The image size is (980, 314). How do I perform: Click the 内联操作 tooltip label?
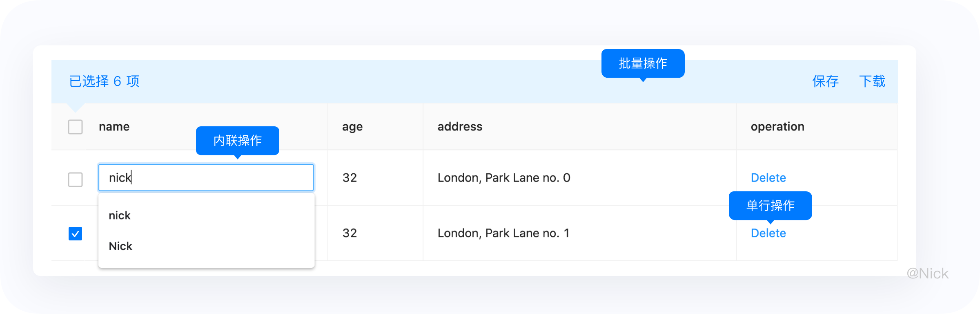tap(238, 141)
